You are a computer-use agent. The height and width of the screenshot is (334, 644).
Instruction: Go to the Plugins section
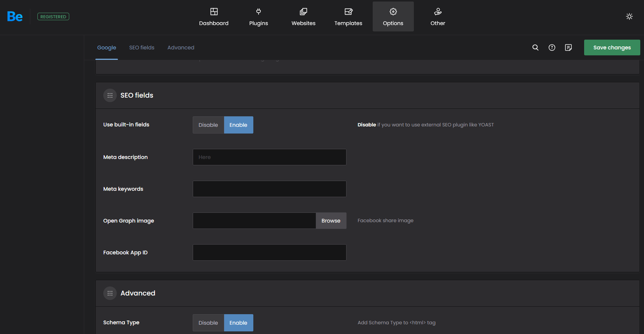point(259,17)
